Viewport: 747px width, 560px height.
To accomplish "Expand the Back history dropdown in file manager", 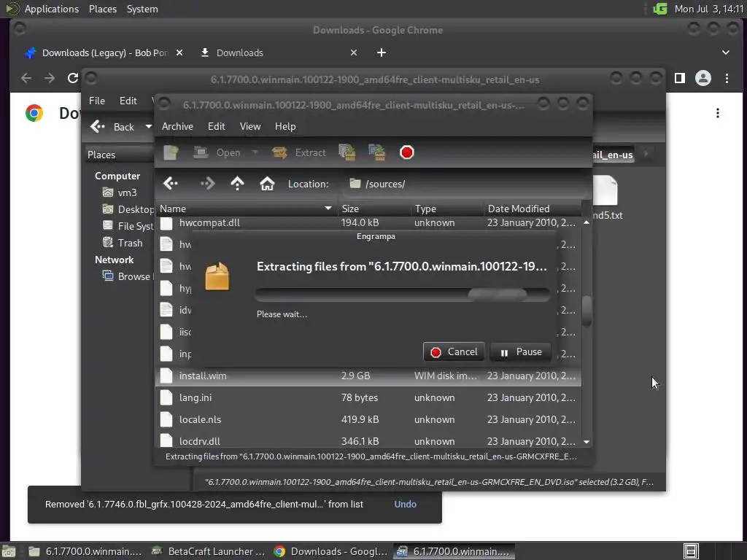I will tap(148, 127).
